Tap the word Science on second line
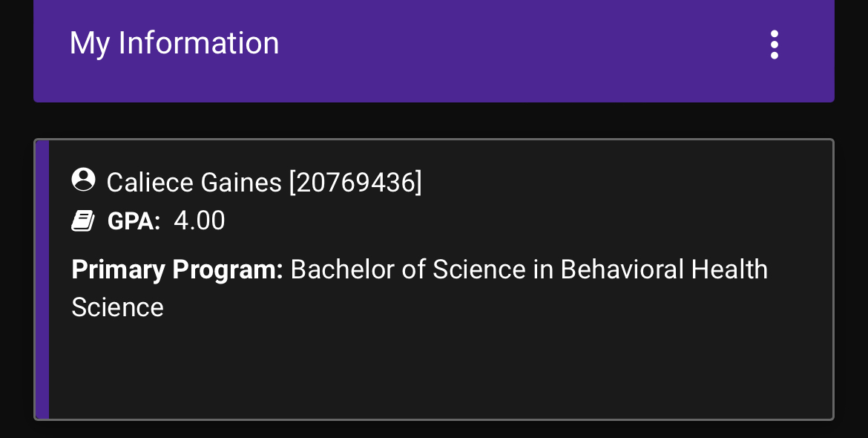The width and height of the screenshot is (868, 438). (x=117, y=307)
